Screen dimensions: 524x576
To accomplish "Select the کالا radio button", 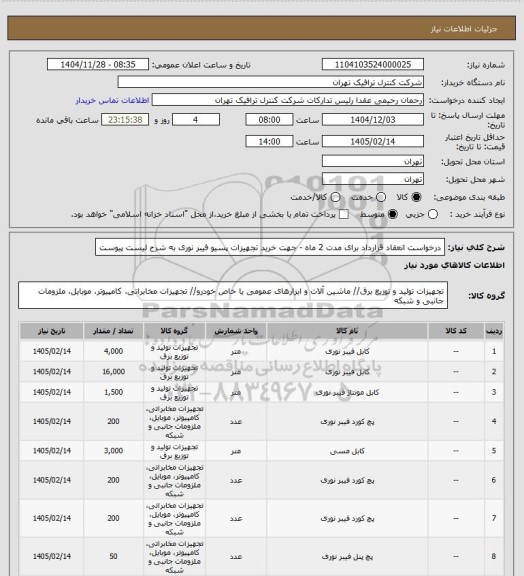I will click(x=416, y=197).
